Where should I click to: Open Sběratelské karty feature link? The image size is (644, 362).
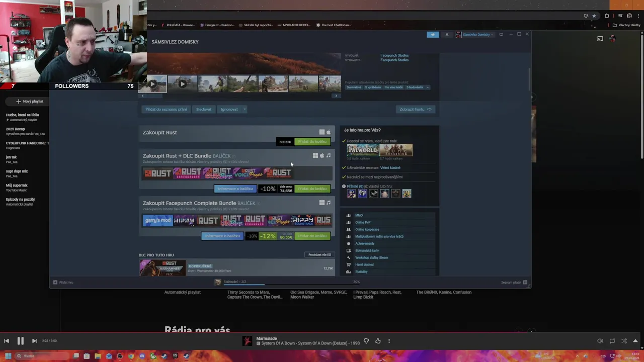[367, 251]
